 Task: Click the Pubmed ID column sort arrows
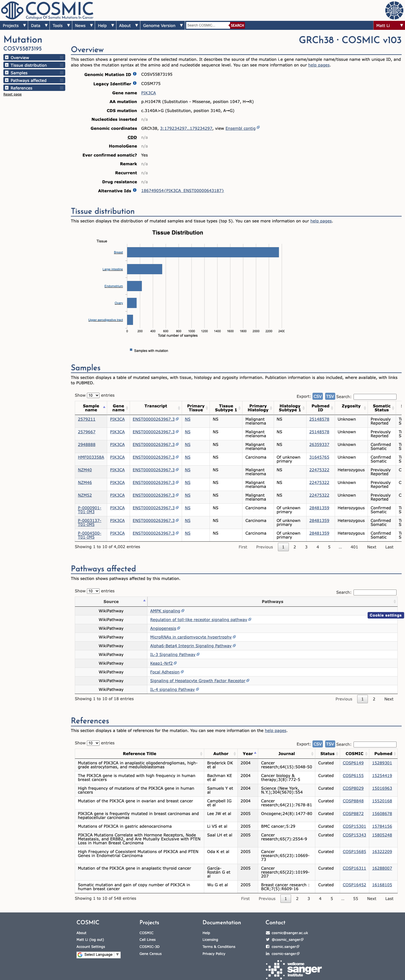pyautogui.click(x=332, y=408)
